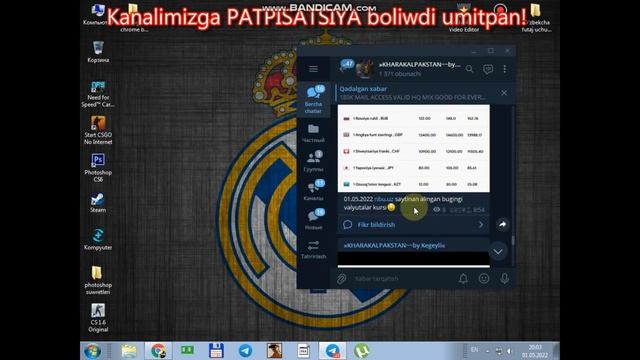
Task: Open the floppy-disk app in taskbar
Action: (216, 351)
